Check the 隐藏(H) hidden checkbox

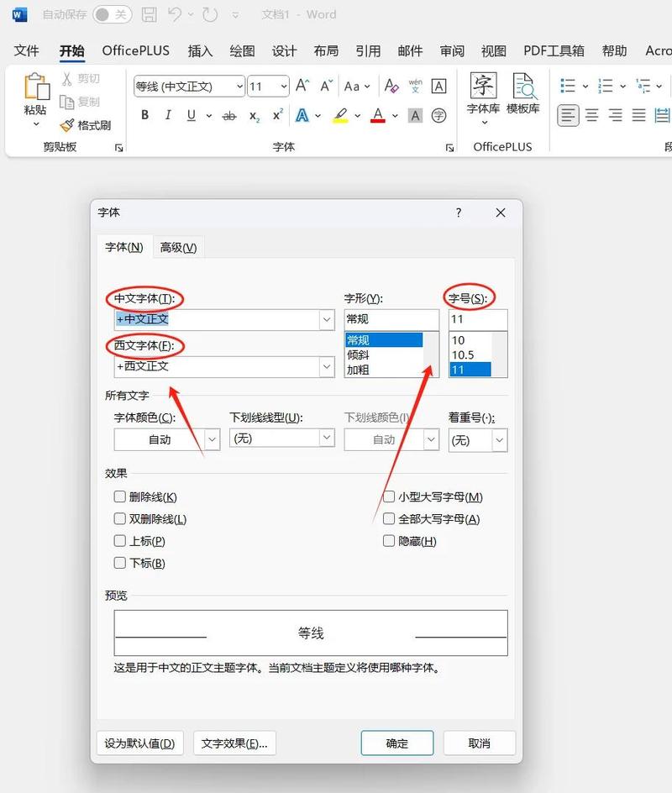coord(389,541)
